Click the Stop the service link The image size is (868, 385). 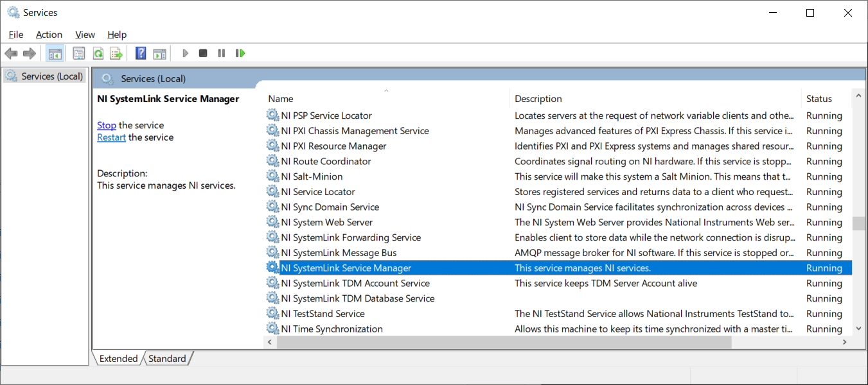coord(107,125)
